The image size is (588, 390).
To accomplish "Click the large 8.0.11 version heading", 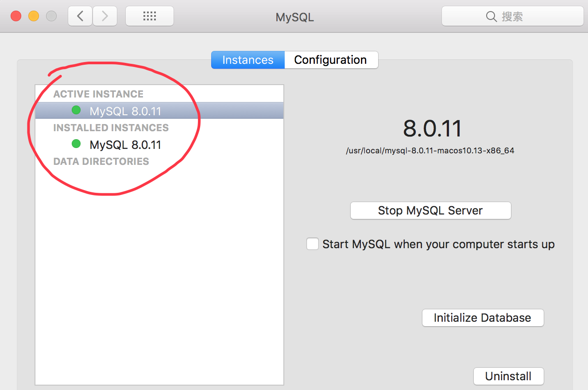I will click(433, 128).
